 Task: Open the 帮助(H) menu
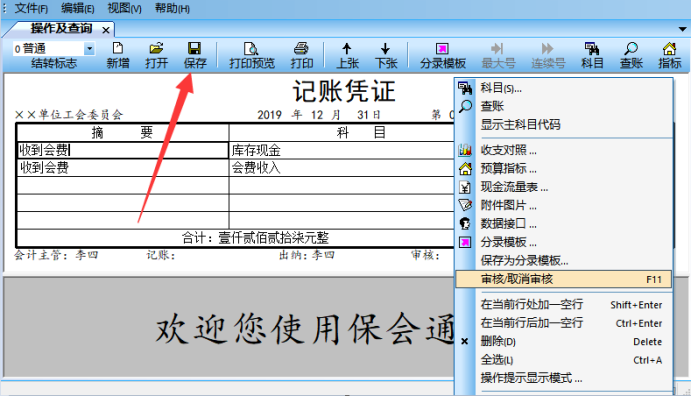pyautogui.click(x=172, y=8)
